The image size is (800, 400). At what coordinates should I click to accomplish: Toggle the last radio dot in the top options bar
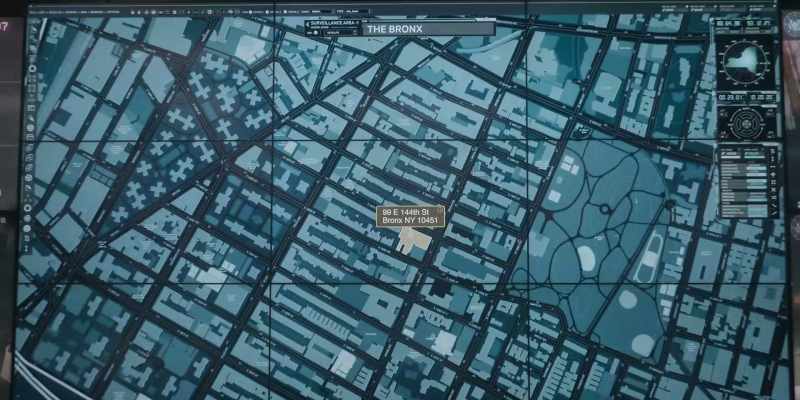(x=285, y=12)
